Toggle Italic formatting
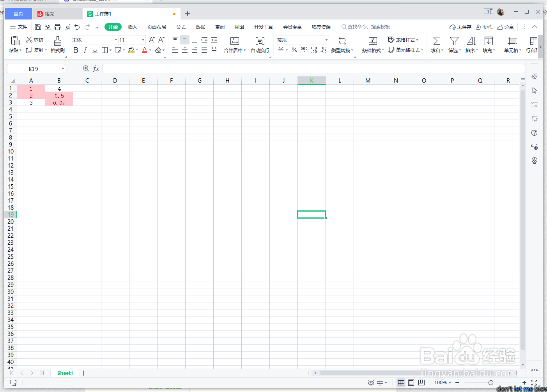Image resolution: width=547 pixels, height=392 pixels. 85,50
